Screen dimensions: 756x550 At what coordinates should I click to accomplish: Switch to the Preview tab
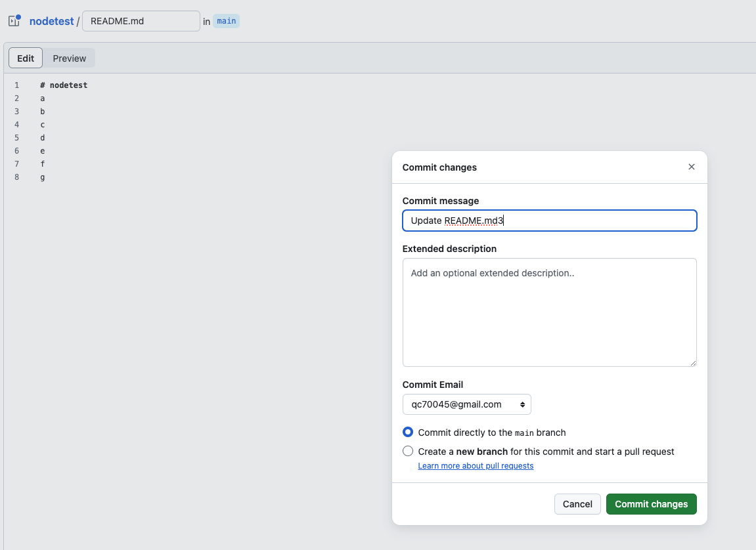(70, 58)
